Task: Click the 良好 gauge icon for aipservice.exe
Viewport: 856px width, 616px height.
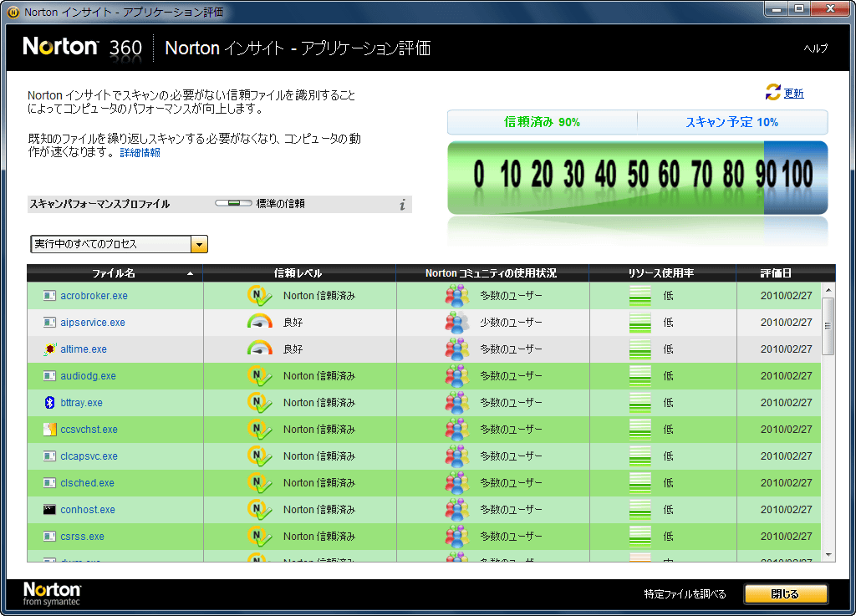Action: [260, 321]
